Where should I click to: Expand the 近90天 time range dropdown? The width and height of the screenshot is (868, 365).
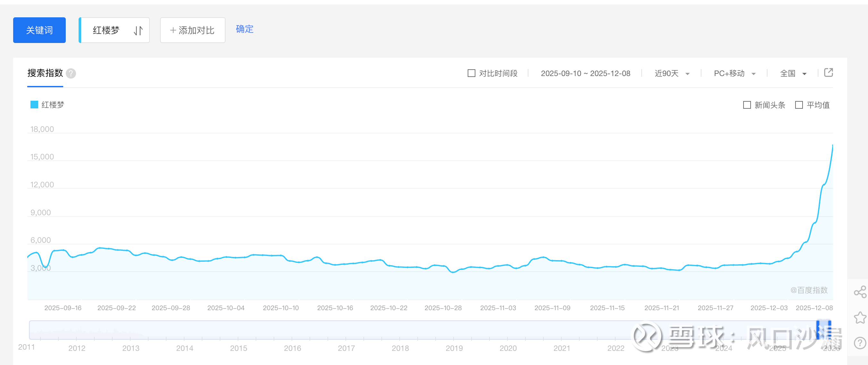tap(672, 73)
